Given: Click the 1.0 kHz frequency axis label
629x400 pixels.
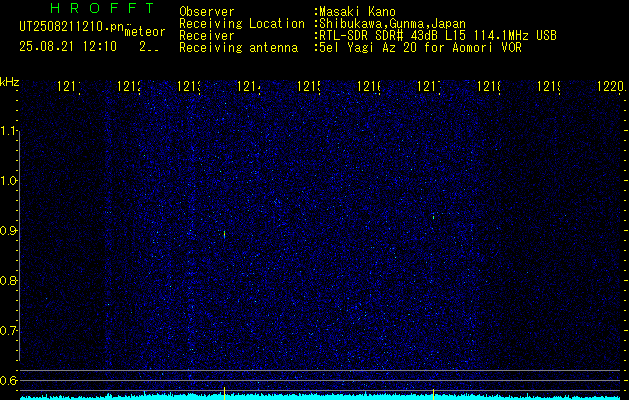Looking at the screenshot, I should (x=8, y=181).
